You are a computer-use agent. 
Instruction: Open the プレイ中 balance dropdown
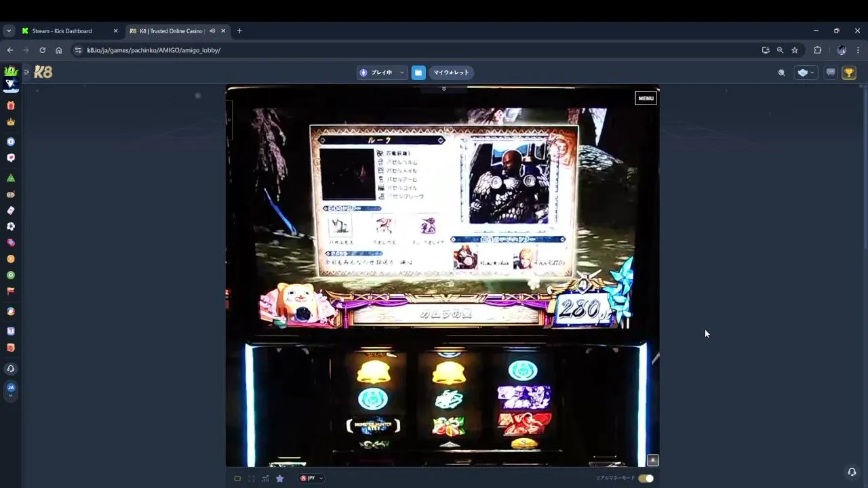coord(382,73)
